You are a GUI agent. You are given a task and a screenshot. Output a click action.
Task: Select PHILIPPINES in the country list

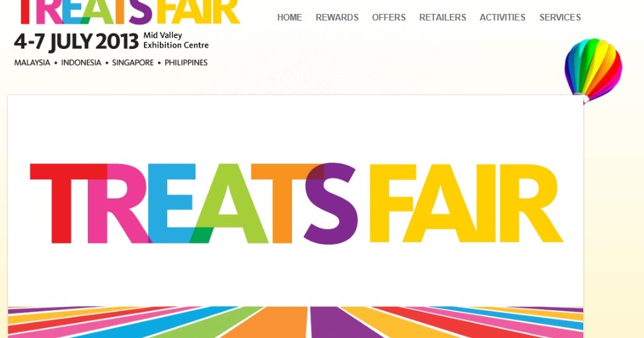coord(186,62)
